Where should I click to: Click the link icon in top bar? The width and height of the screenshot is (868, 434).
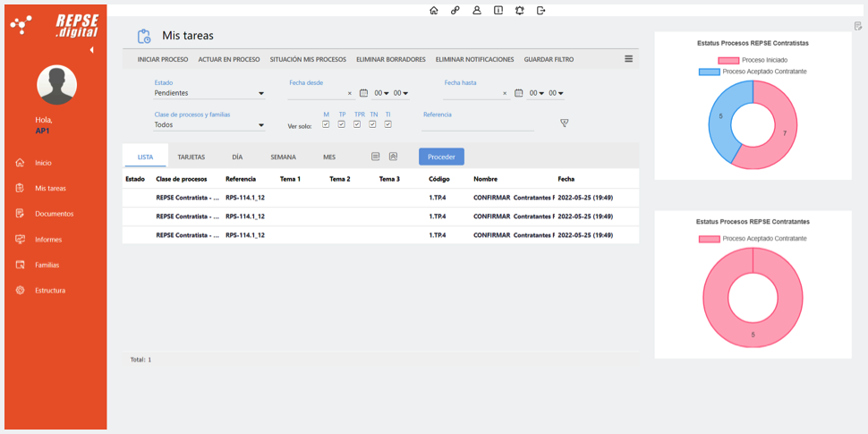click(x=455, y=10)
